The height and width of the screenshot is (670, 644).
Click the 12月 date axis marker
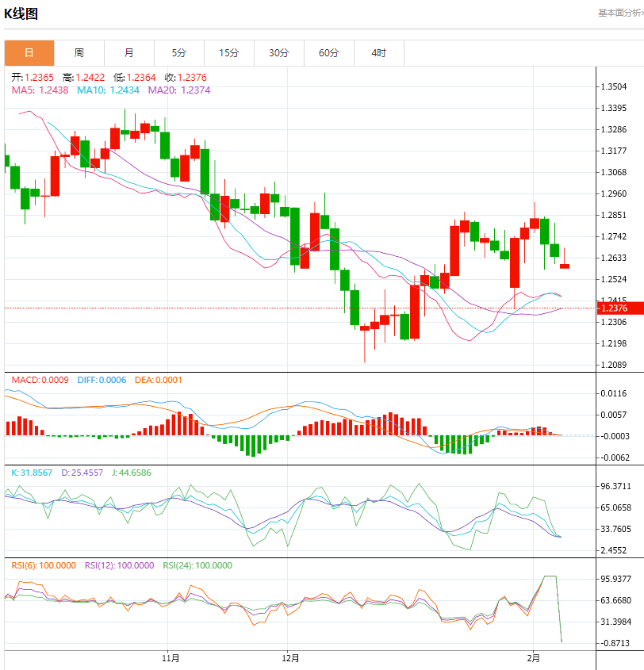(290, 658)
